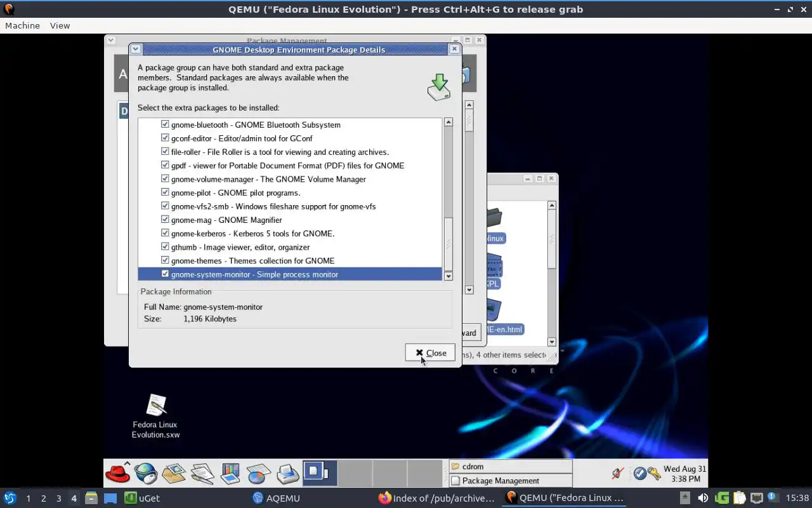Open the update alert checkmark icon
The image size is (812, 508).
639,473
